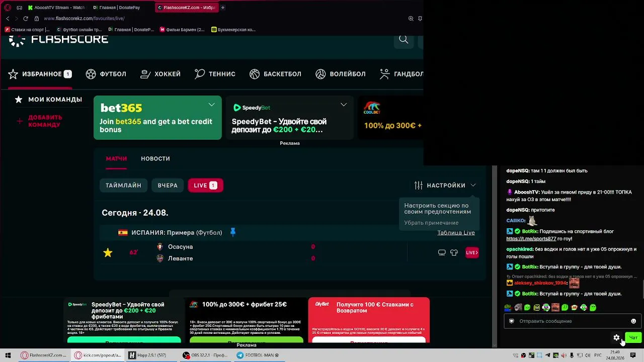The width and height of the screenshot is (644, 362).
Task: Click the Flashscore logo
Action: click(x=58, y=40)
